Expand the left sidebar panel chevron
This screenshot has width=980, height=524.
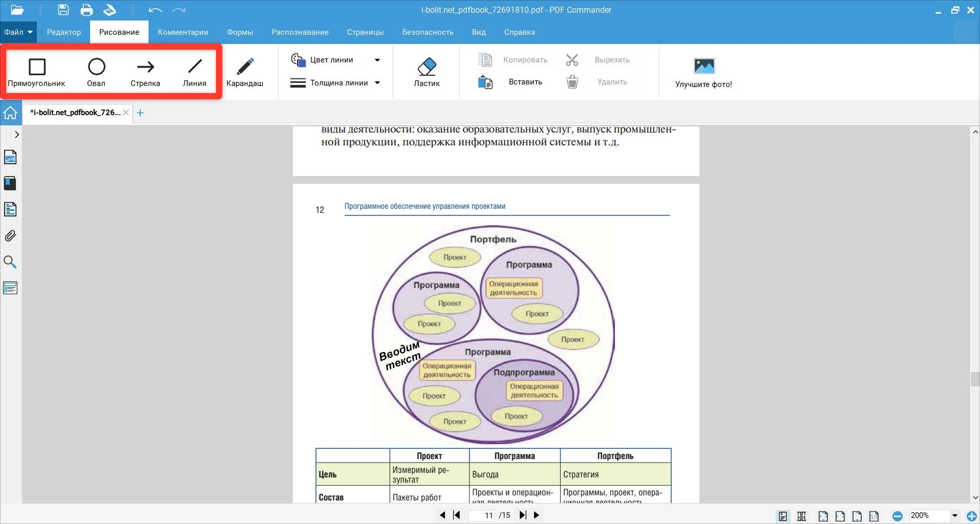point(17,135)
